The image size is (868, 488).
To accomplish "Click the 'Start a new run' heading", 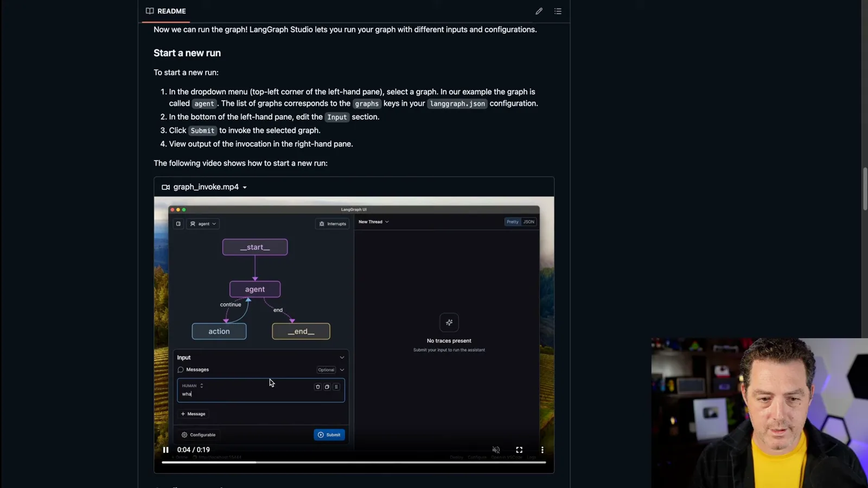I will click(x=187, y=53).
